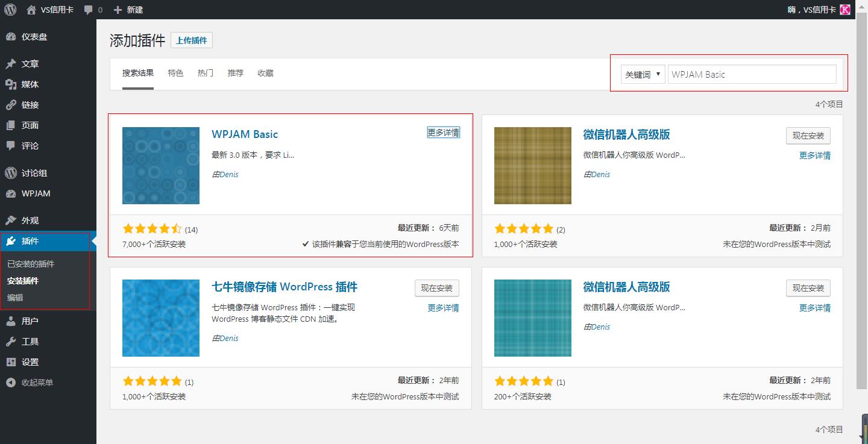The width and height of the screenshot is (868, 444).
Task: Click the 外观 appearance brush icon
Action: pos(11,220)
